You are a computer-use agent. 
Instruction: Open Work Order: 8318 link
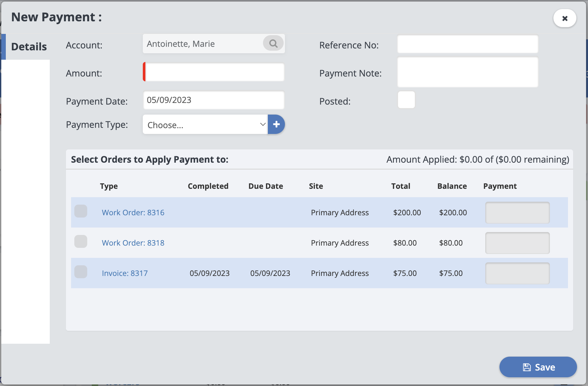click(133, 243)
